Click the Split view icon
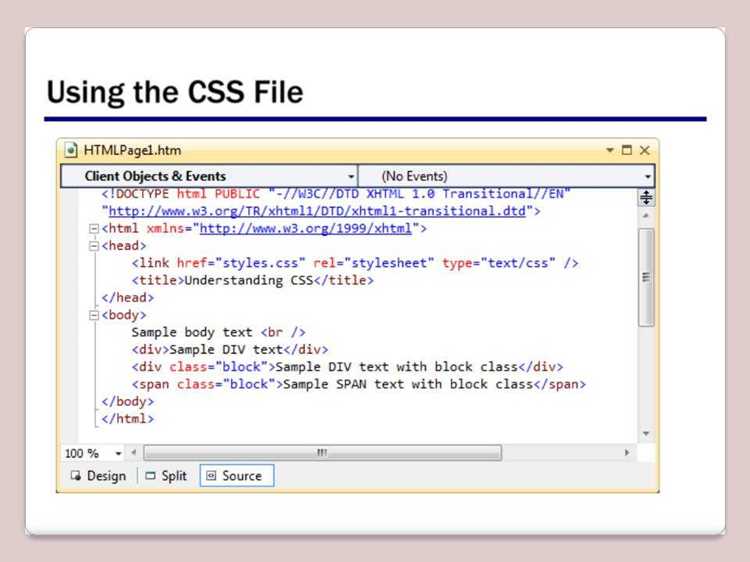The height and width of the screenshot is (562, 750). click(x=151, y=475)
